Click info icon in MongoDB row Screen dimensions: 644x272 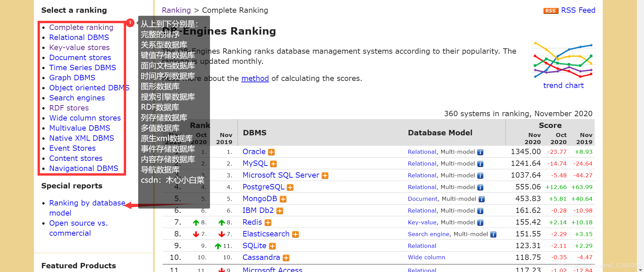pyautogui.click(x=482, y=199)
